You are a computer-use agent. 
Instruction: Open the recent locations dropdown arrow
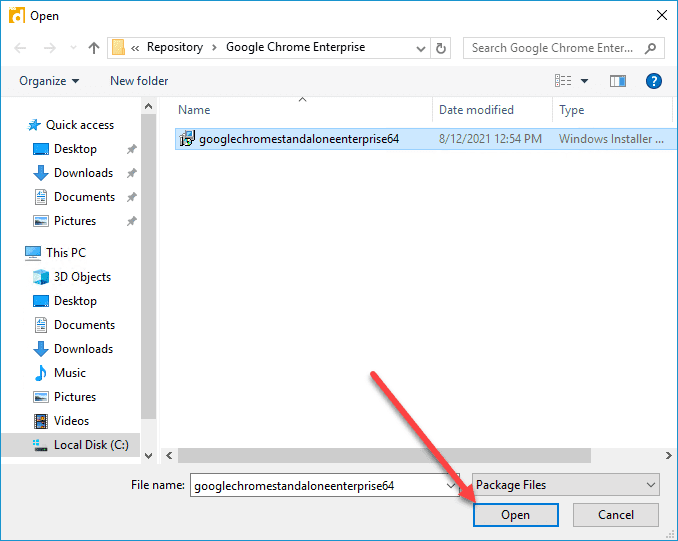pos(73,48)
